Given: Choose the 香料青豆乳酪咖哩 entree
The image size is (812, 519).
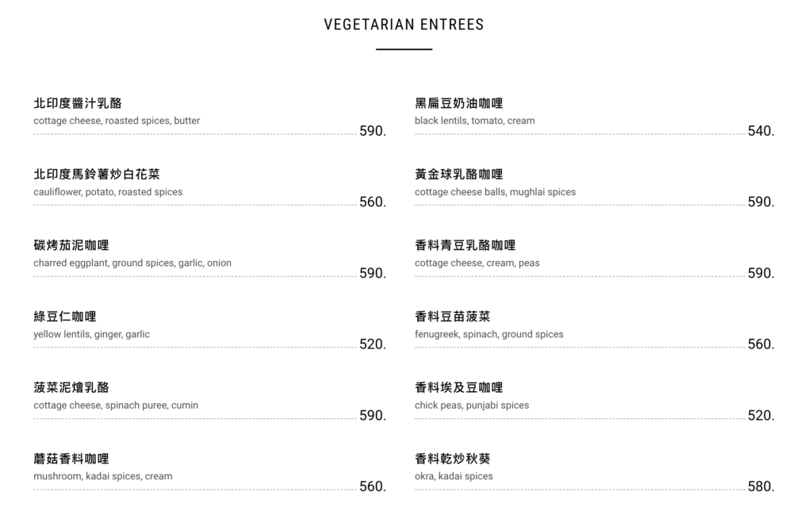Looking at the screenshot, I should (465, 245).
